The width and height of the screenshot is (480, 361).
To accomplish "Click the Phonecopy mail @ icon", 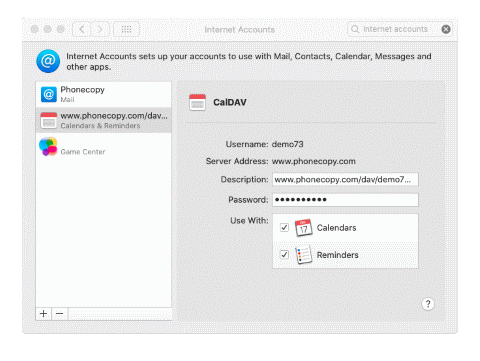I will [x=49, y=95].
